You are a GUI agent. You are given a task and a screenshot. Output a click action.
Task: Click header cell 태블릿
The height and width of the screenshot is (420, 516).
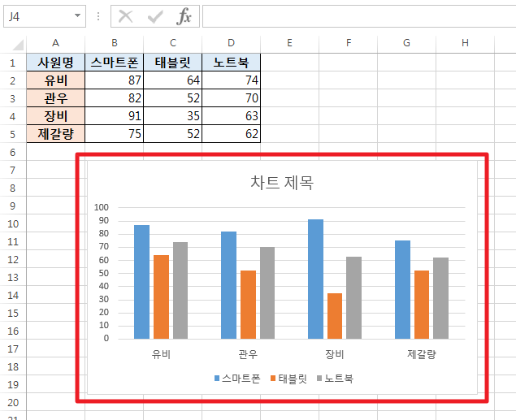(x=173, y=63)
